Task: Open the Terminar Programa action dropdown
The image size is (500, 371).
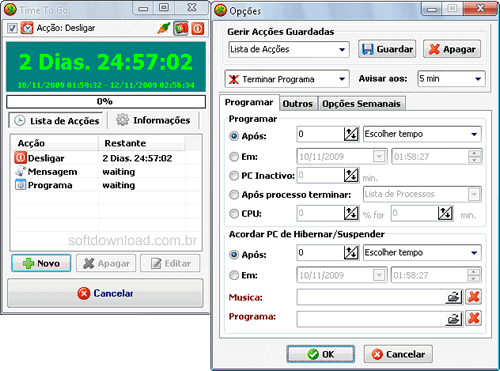Action: [x=287, y=79]
